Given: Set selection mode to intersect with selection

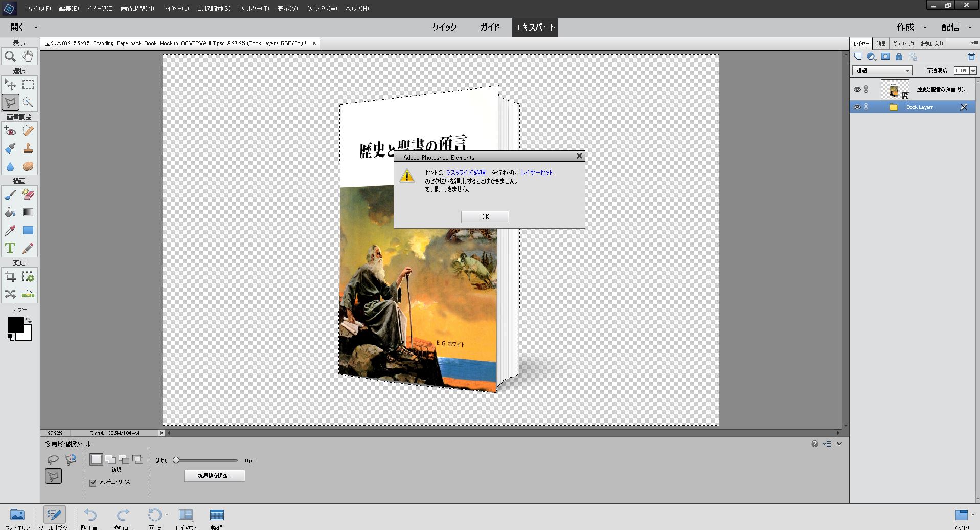Looking at the screenshot, I should point(138,459).
